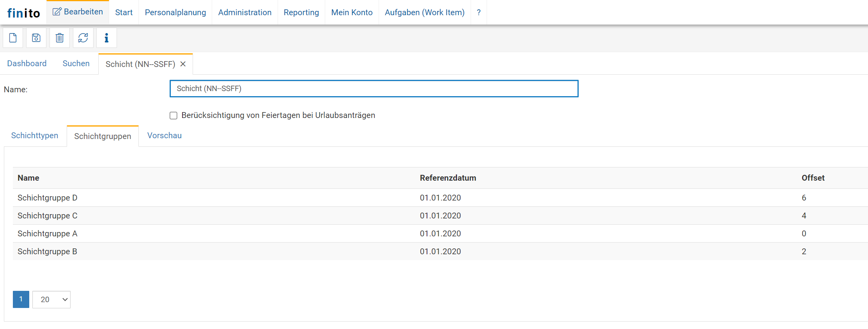Viewport: 868px width, 329px height.
Task: Select the Schichtgruppe A row
Action: [48, 234]
